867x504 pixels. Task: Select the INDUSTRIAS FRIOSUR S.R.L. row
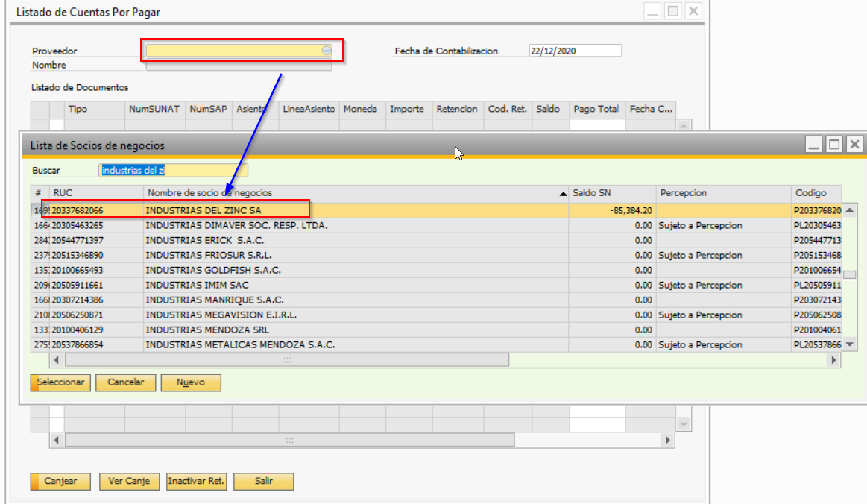click(x=436, y=256)
